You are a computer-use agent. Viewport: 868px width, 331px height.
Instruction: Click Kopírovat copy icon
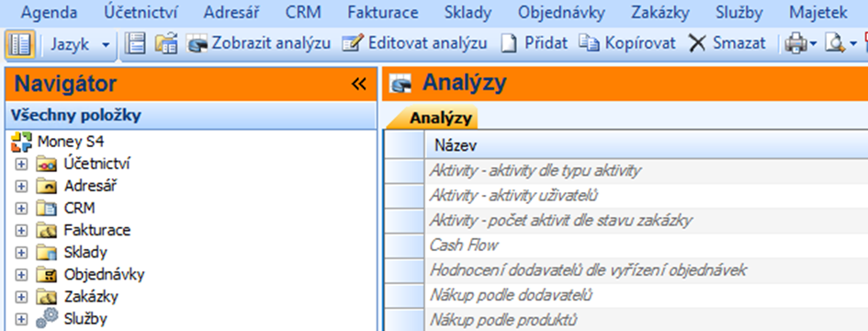(x=589, y=42)
